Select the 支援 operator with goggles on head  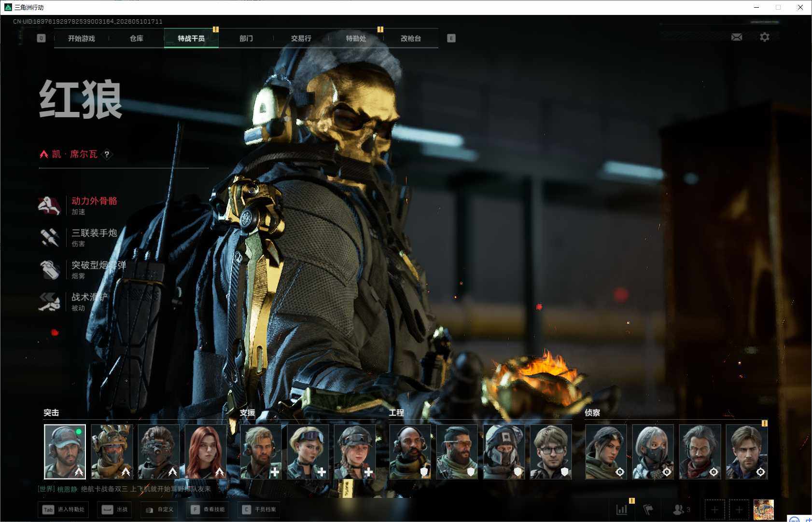coord(308,452)
